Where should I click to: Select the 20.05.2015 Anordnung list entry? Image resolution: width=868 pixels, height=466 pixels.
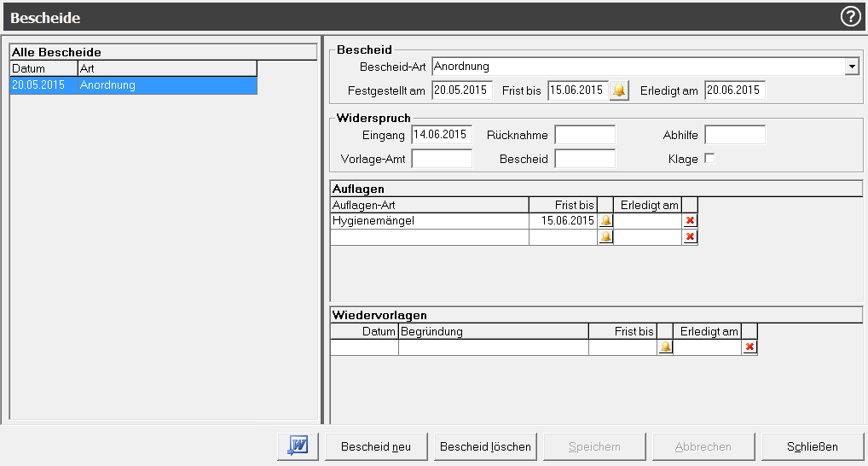pyautogui.click(x=133, y=85)
